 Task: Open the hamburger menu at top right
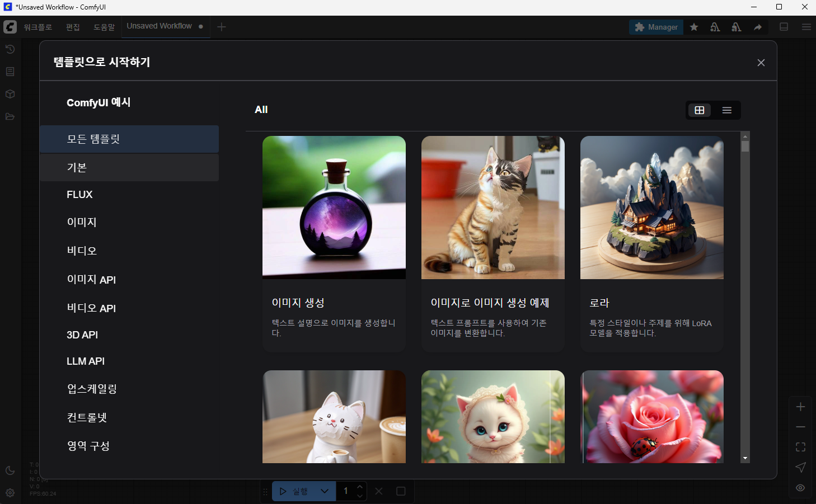tap(806, 27)
